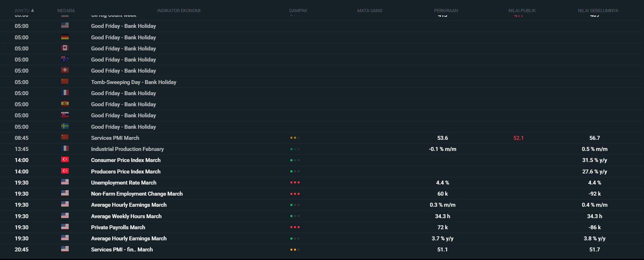Click the German flag on Good Friday row
644x260 pixels.
pos(65,37)
